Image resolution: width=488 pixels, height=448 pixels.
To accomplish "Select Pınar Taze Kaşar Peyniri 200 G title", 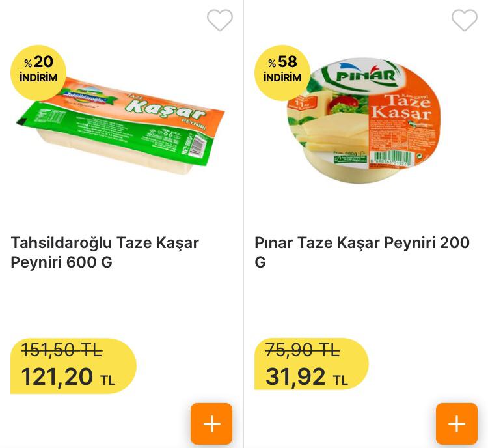I will [x=362, y=252].
